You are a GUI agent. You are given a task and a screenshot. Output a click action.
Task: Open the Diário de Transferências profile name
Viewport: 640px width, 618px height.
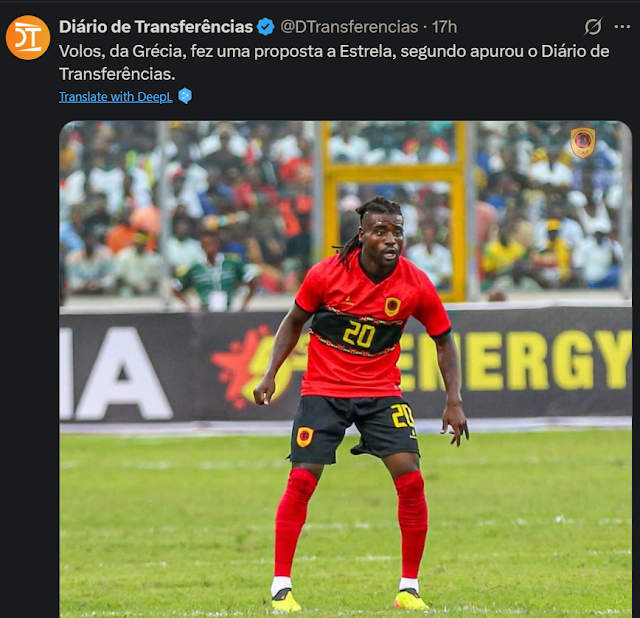156,27
